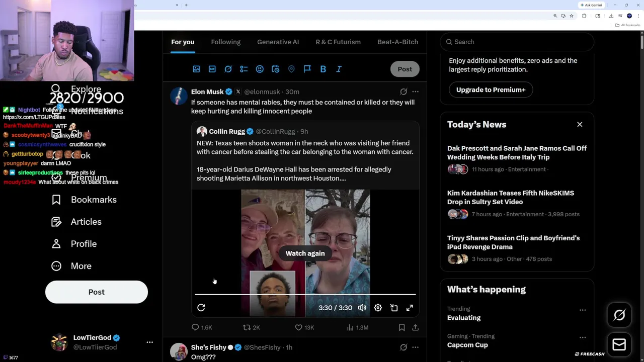The width and height of the screenshot is (644, 362).
Task: Open Chrome downloads icon
Action: [x=611, y=16]
